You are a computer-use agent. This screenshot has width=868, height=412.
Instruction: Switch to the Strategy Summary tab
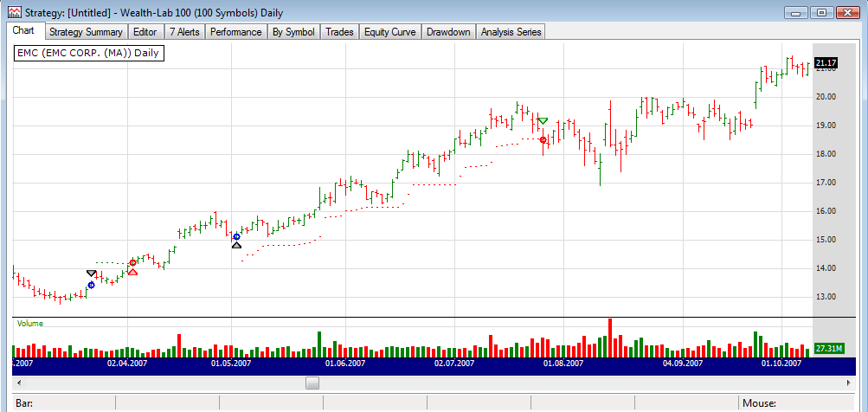[85, 32]
